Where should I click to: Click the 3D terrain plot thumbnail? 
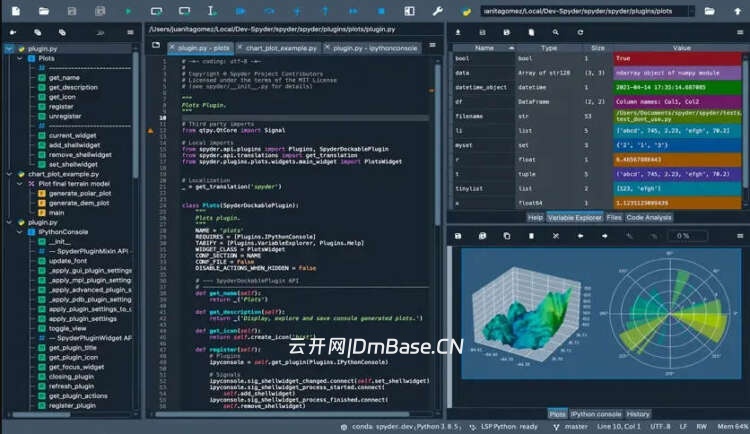click(531, 315)
